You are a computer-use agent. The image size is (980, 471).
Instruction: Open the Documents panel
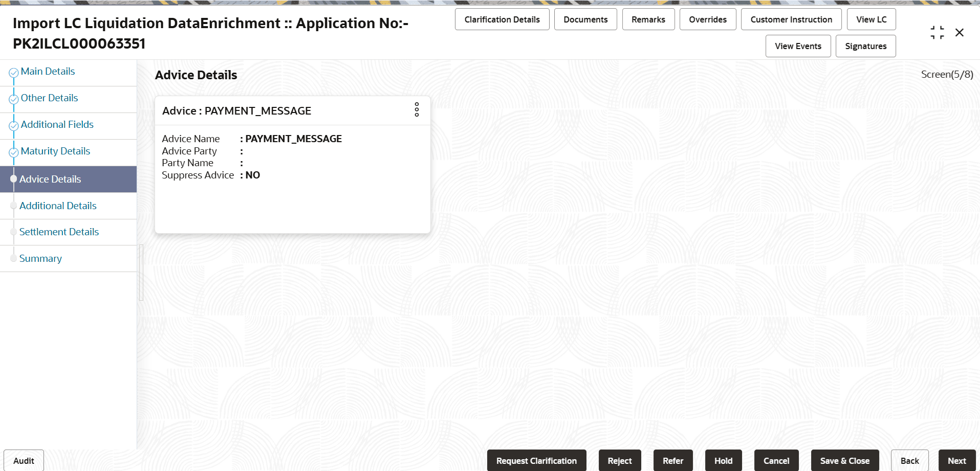click(585, 19)
